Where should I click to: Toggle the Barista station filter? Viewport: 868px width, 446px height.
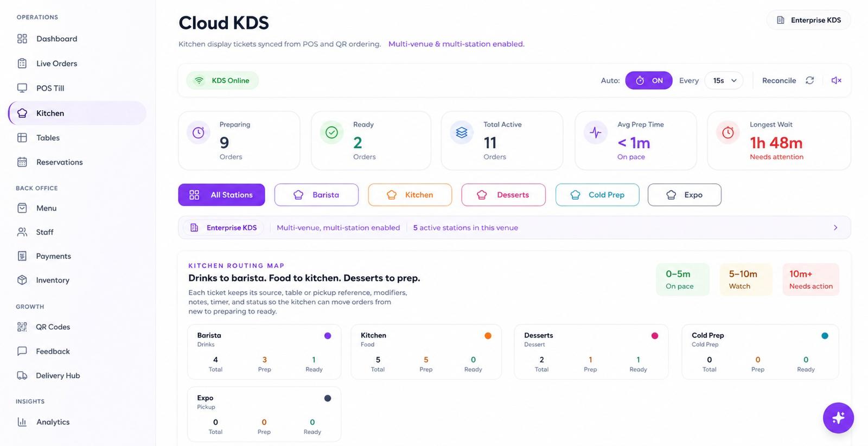[316, 195]
